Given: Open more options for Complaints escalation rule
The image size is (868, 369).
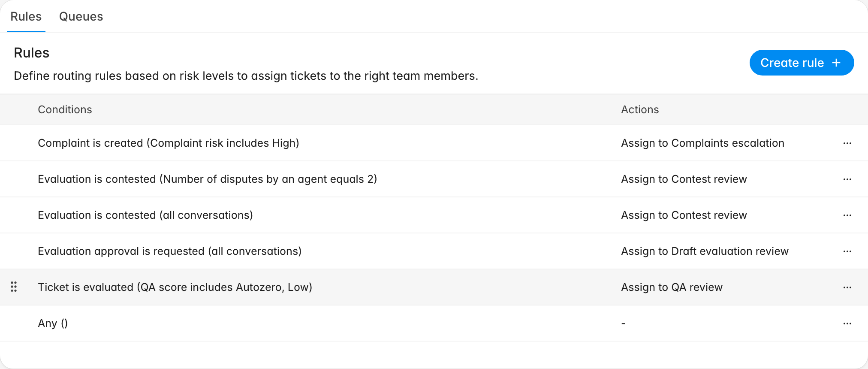Looking at the screenshot, I should tap(847, 143).
